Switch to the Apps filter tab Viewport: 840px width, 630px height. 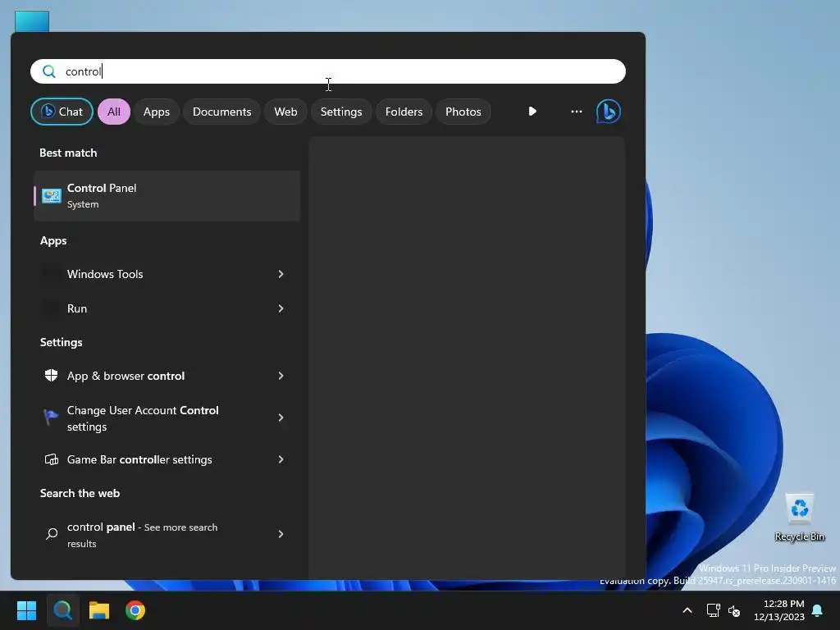pyautogui.click(x=157, y=112)
